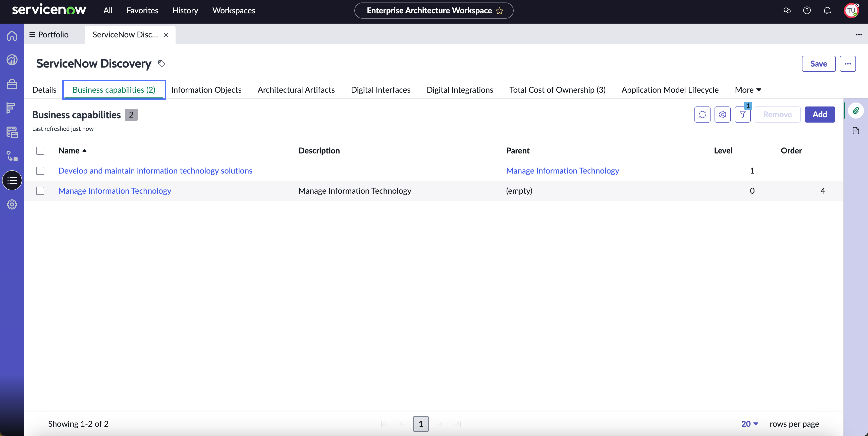Image resolution: width=868 pixels, height=436 pixels.
Task: Switch to the Digital Interfaces tab
Action: pyautogui.click(x=381, y=90)
